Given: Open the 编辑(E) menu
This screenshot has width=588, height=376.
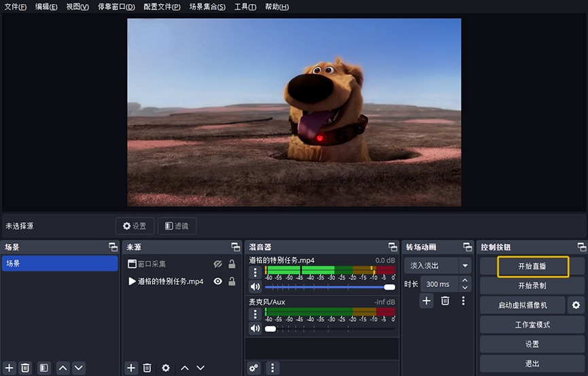Looking at the screenshot, I should (x=46, y=7).
